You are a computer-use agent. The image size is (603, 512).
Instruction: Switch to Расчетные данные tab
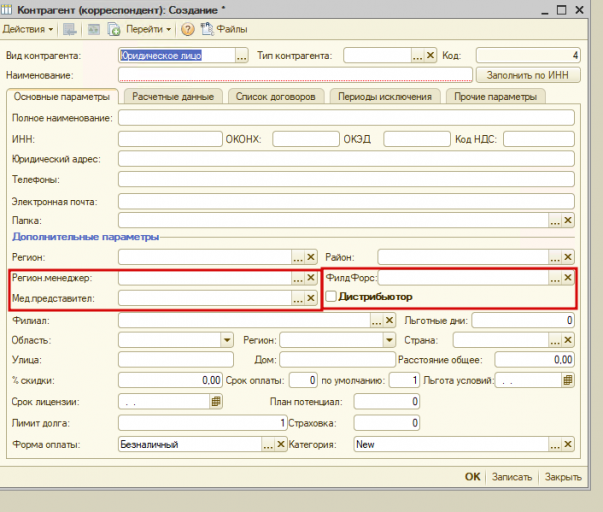coord(173,97)
